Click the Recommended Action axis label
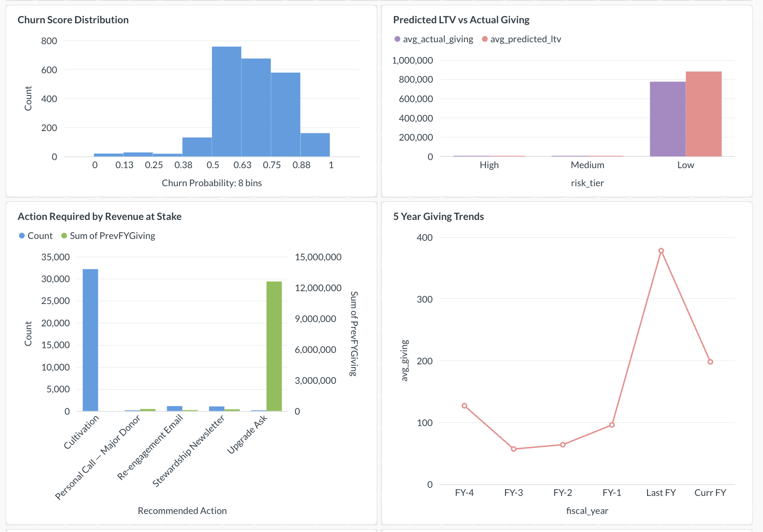This screenshot has width=763, height=532. pyautogui.click(x=182, y=511)
